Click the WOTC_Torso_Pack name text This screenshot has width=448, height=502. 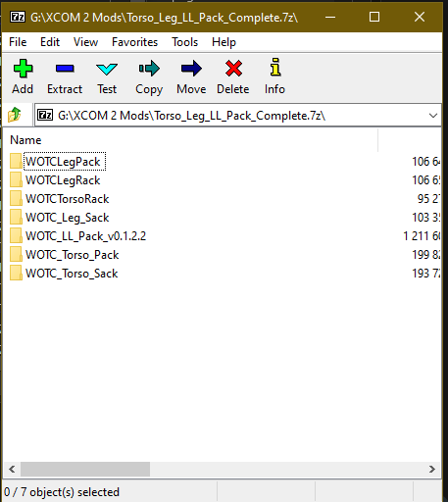73,255
